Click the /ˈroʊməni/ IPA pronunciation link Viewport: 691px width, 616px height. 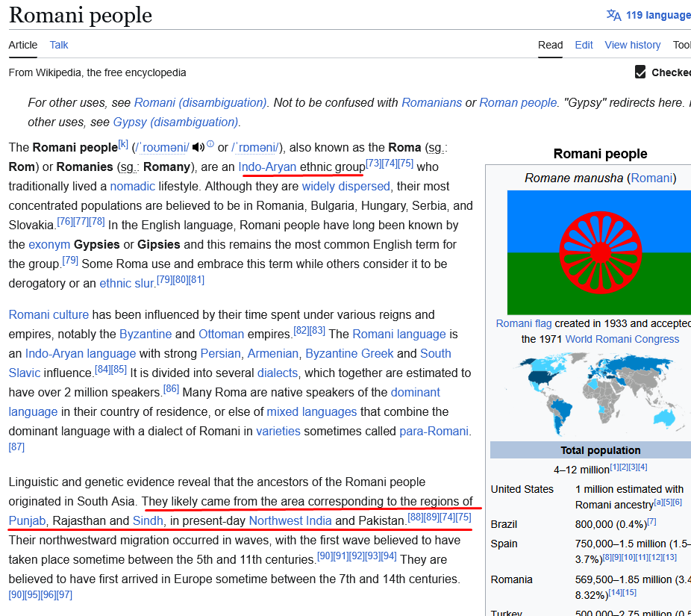pos(163,147)
